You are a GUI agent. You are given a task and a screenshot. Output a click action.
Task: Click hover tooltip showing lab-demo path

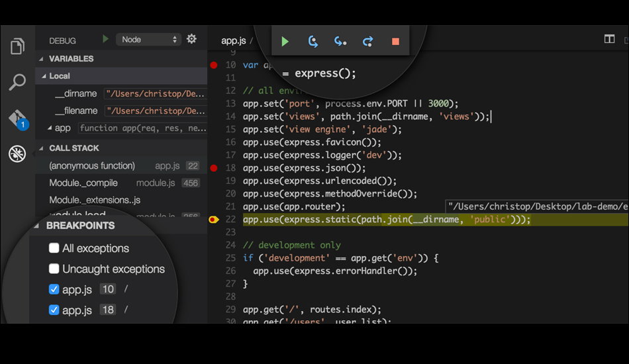[x=537, y=206]
